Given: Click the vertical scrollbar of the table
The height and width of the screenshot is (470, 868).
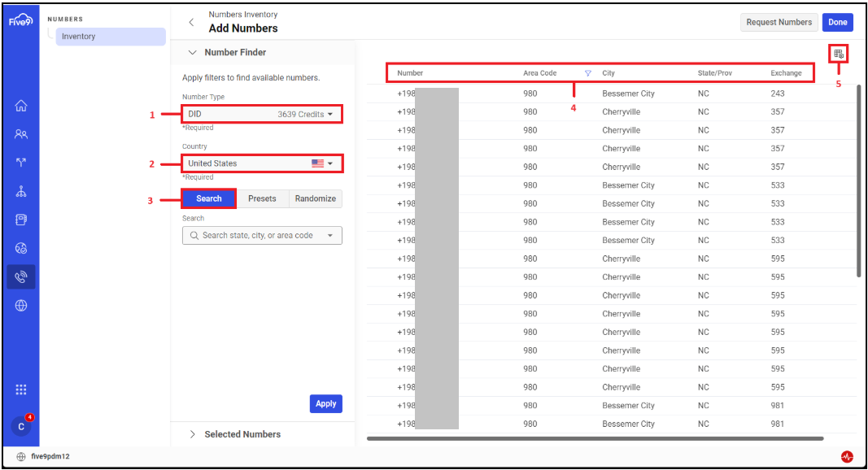Looking at the screenshot, I should [x=858, y=183].
